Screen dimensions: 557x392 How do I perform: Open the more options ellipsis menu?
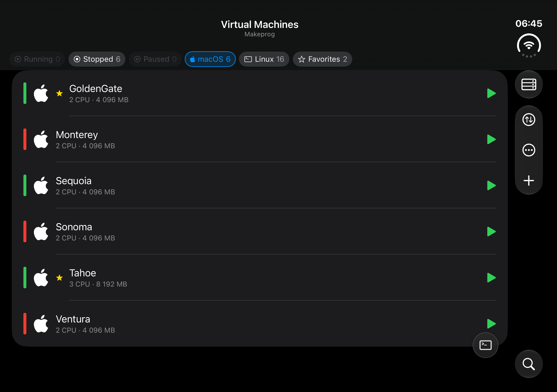(x=529, y=150)
